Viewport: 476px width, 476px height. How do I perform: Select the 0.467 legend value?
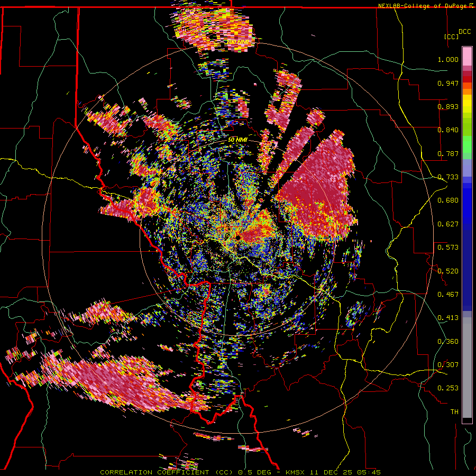[x=448, y=294]
